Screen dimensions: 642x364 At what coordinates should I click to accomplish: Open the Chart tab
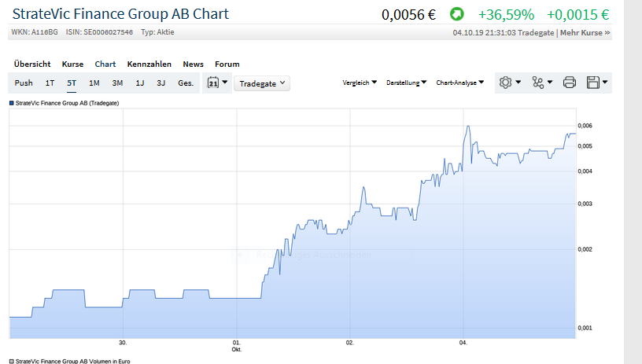click(105, 64)
